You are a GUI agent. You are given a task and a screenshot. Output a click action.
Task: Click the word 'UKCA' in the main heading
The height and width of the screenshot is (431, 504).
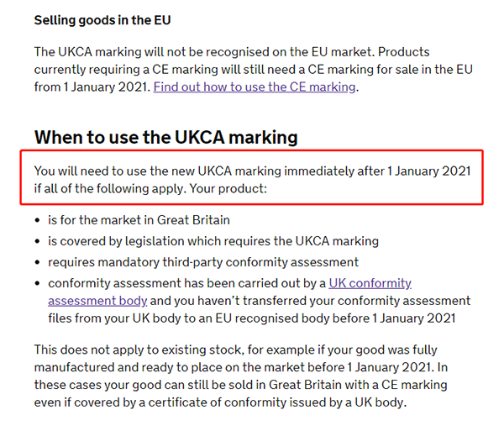coord(200,137)
